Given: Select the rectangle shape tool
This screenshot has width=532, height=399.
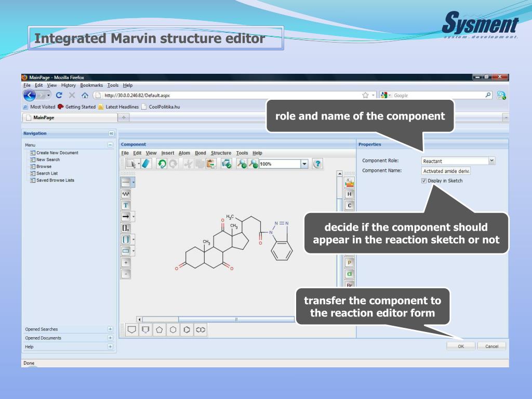Looking at the screenshot, I should 126,251.
